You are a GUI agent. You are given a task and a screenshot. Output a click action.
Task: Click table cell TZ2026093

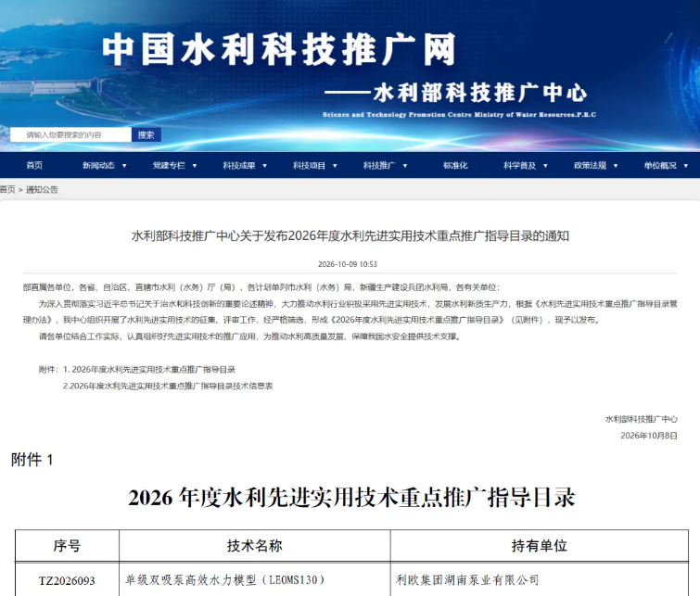67,580
